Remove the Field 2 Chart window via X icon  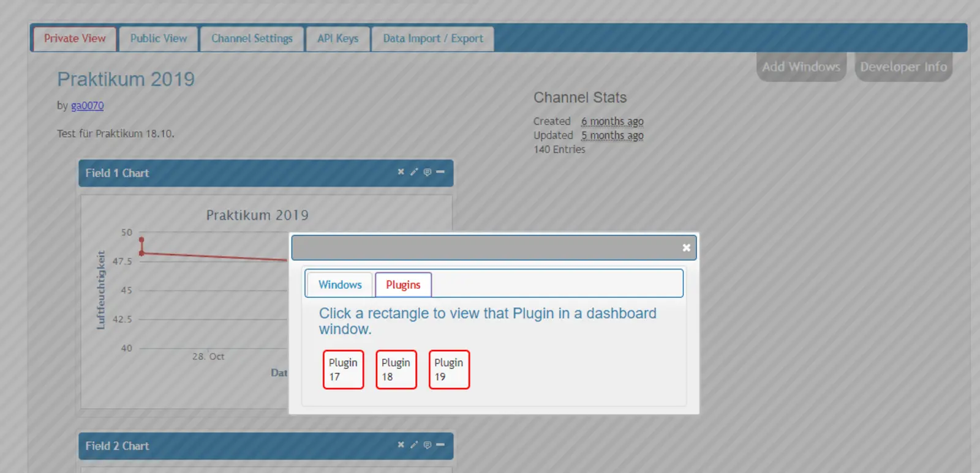tap(401, 445)
